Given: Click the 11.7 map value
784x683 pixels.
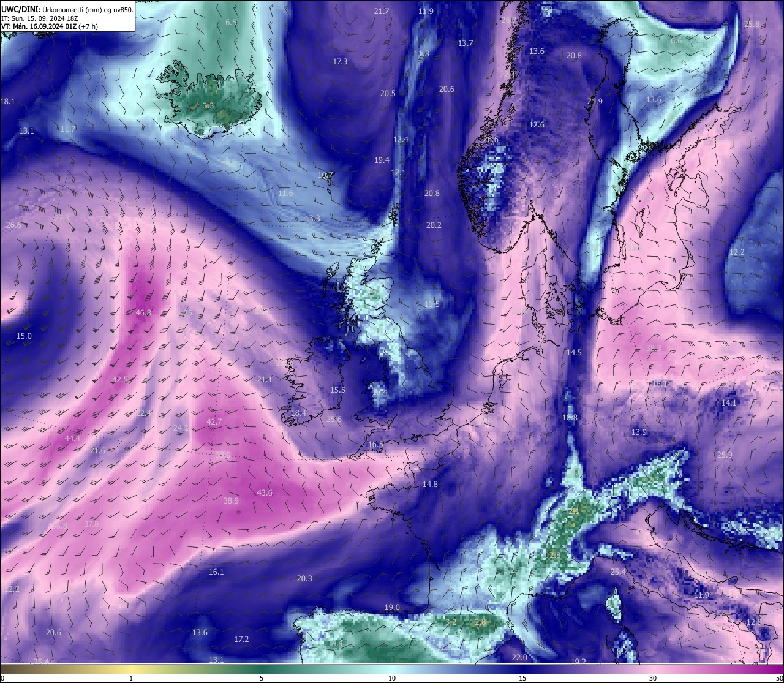Looking at the screenshot, I should 68,129.
